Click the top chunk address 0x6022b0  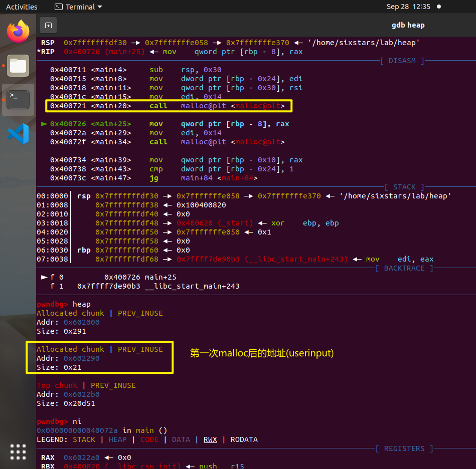[x=82, y=395]
